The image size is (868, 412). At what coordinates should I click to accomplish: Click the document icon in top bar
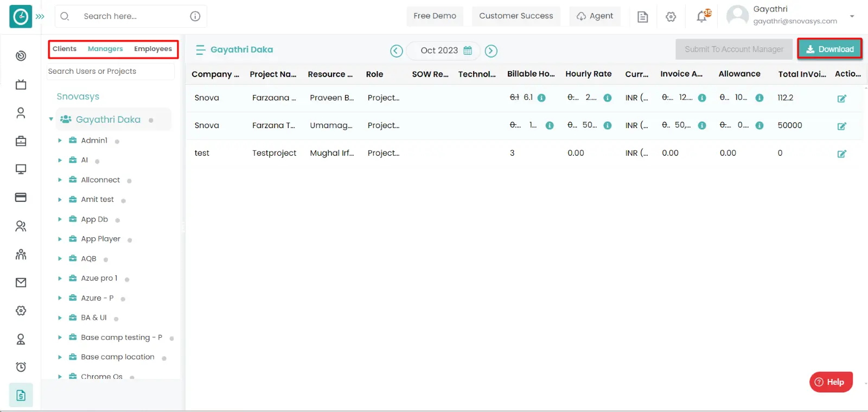(643, 17)
